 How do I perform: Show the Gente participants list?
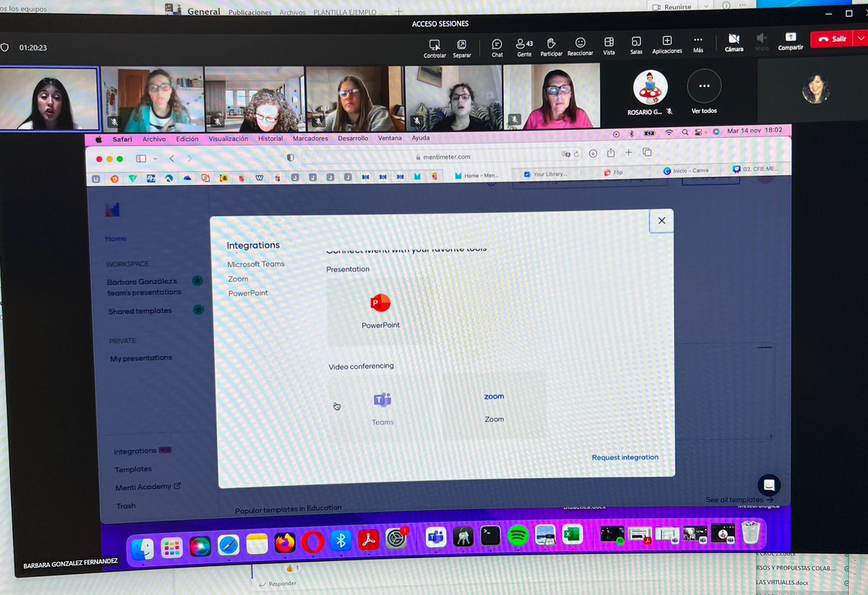tap(524, 48)
